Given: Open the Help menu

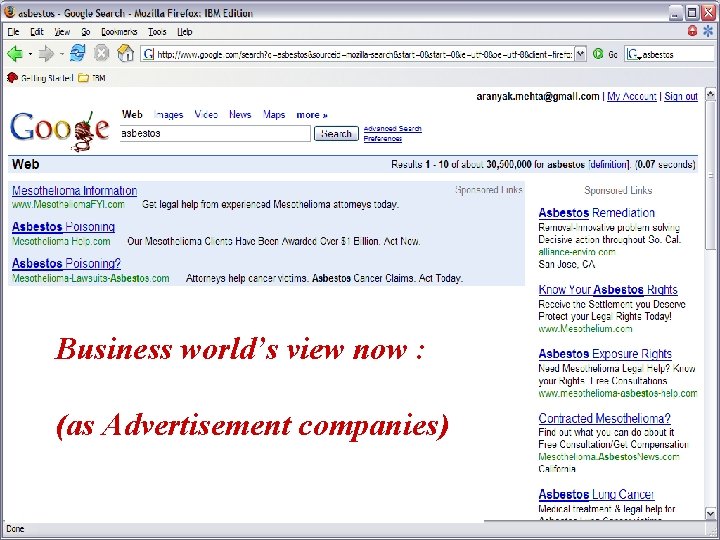Looking at the screenshot, I should click(x=185, y=32).
